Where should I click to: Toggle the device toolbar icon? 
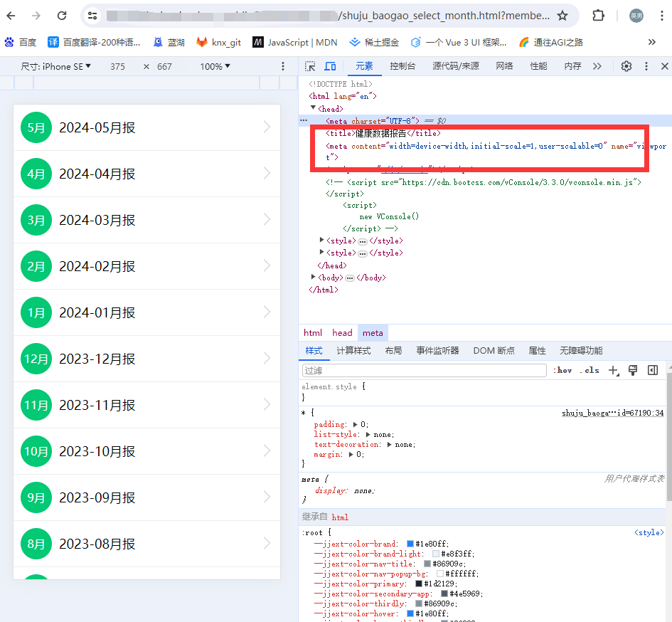[330, 66]
